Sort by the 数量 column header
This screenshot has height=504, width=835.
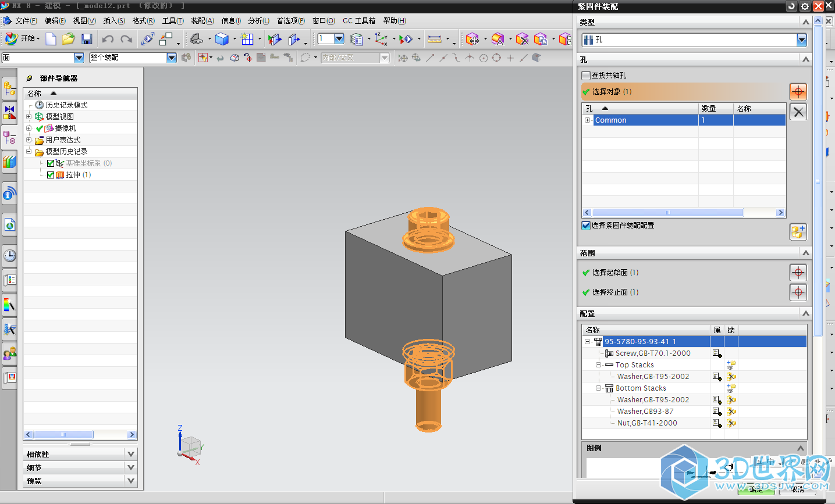(x=716, y=109)
